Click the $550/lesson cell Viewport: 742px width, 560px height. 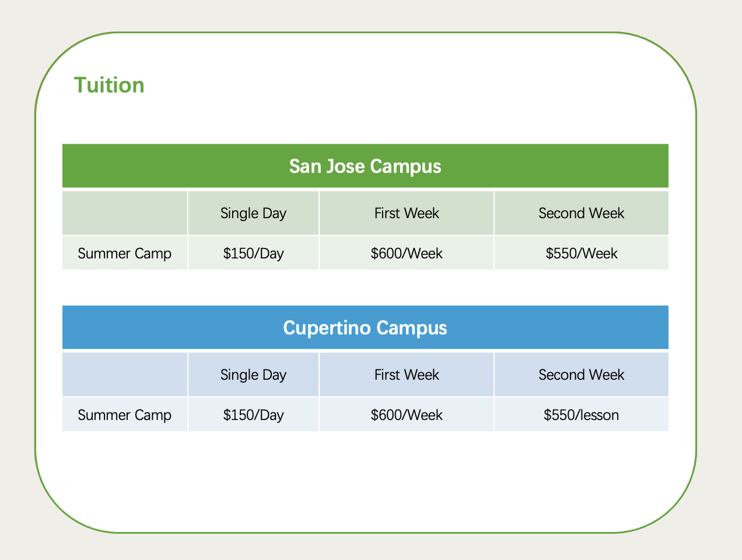point(582,415)
